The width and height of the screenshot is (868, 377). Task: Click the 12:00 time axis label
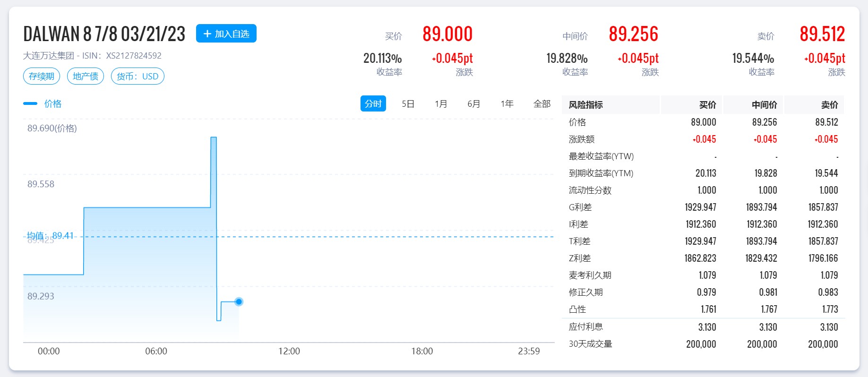[x=289, y=351]
